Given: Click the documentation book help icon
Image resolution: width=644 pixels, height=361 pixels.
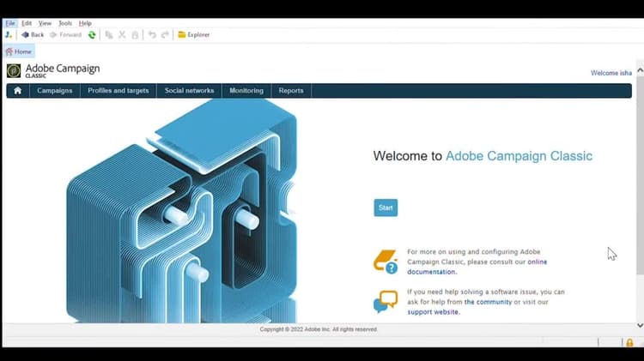Looking at the screenshot, I should (x=386, y=262).
